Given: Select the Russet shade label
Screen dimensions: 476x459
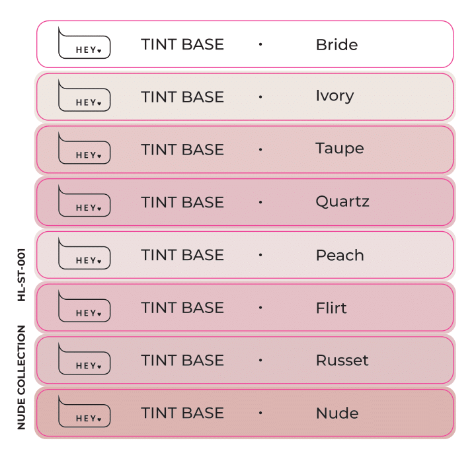Looking at the screenshot, I should tap(342, 361).
